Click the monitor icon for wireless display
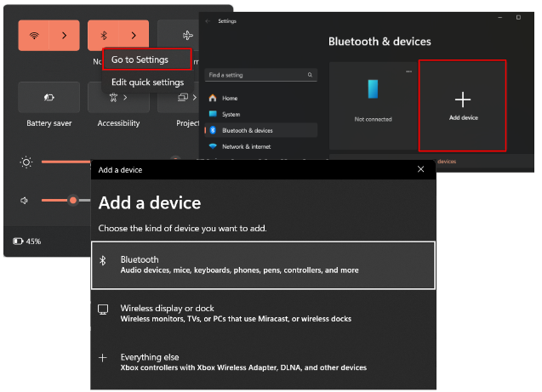This screenshot has width=542, height=392. point(103,310)
